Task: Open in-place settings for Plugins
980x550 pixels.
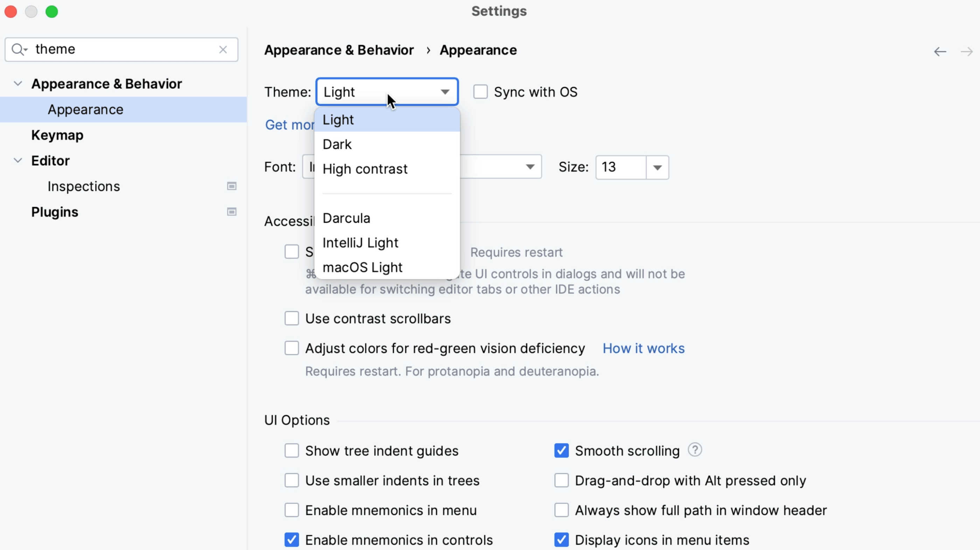Action: point(231,212)
